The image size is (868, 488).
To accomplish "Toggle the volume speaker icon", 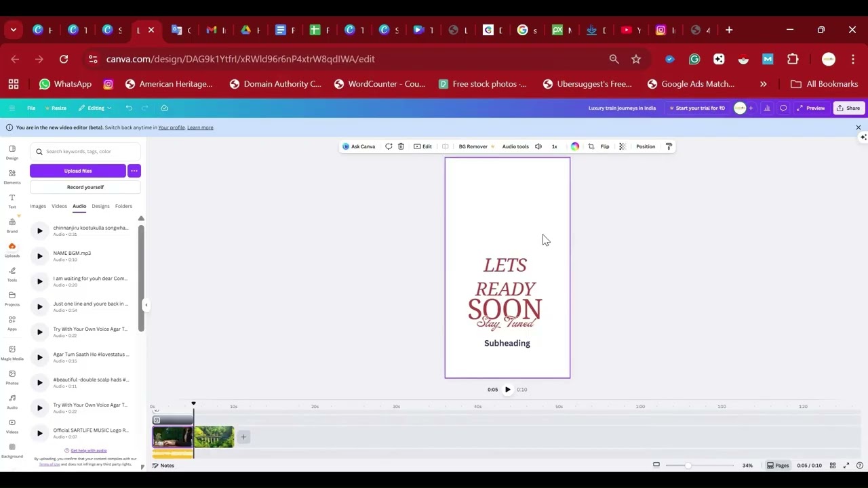I will [538, 146].
